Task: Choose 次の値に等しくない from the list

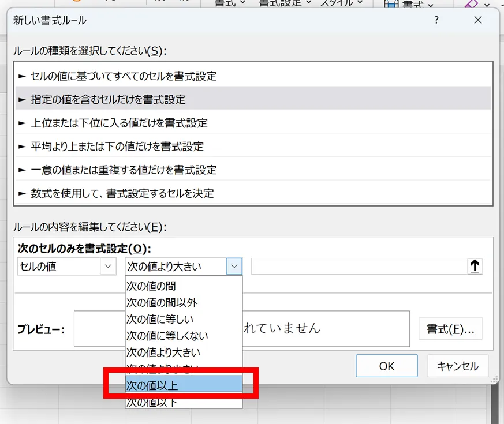Action: [167, 335]
